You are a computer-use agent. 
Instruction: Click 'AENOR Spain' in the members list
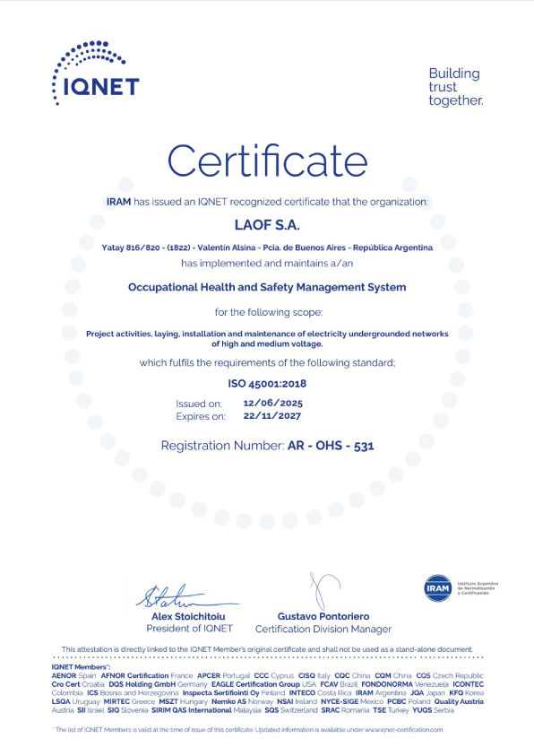73,675
